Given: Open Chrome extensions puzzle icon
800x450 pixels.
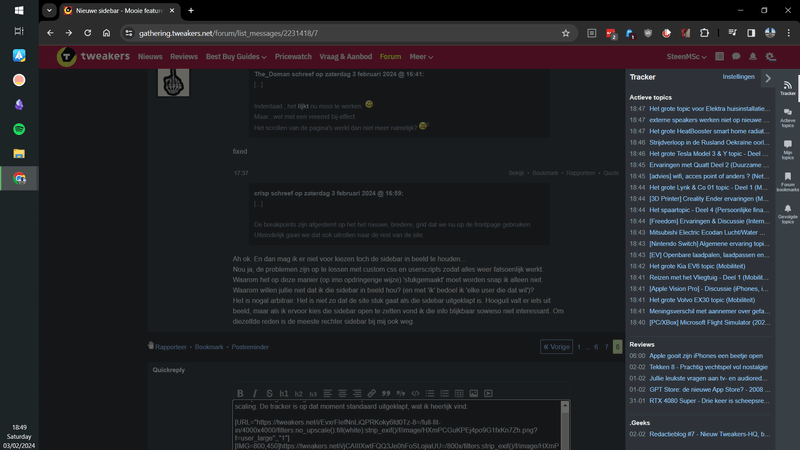Looking at the screenshot, I should [x=704, y=33].
